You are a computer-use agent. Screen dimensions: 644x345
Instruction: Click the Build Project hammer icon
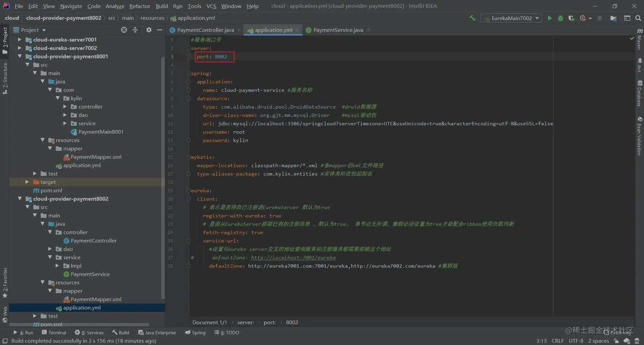pos(472,18)
